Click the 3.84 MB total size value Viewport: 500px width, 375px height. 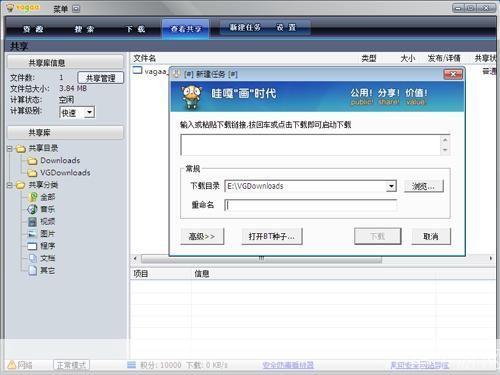[x=73, y=89]
